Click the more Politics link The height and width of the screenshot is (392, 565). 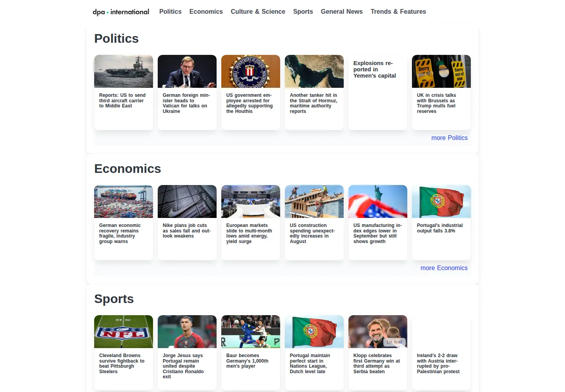pyautogui.click(x=449, y=138)
